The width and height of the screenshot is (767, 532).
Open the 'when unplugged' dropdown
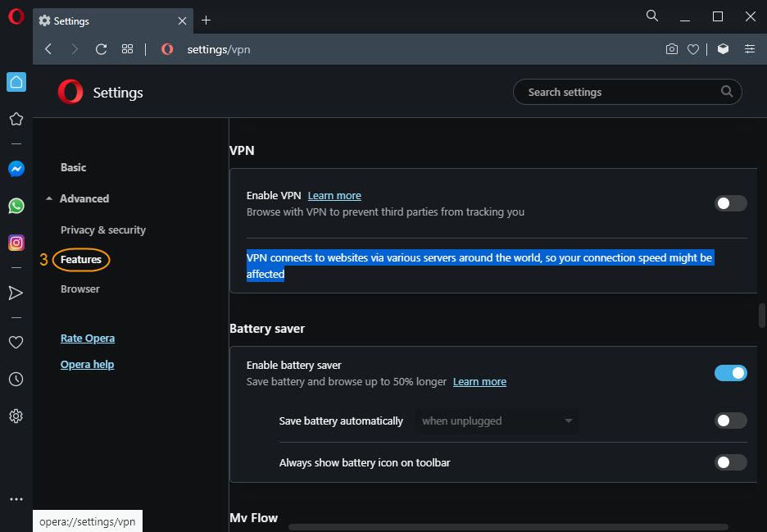[497, 421]
